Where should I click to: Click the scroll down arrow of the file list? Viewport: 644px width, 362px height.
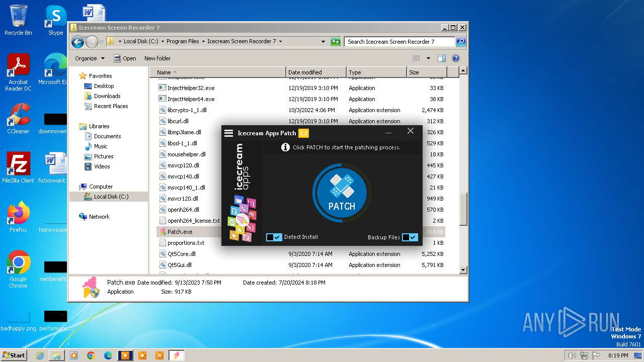pos(463,270)
